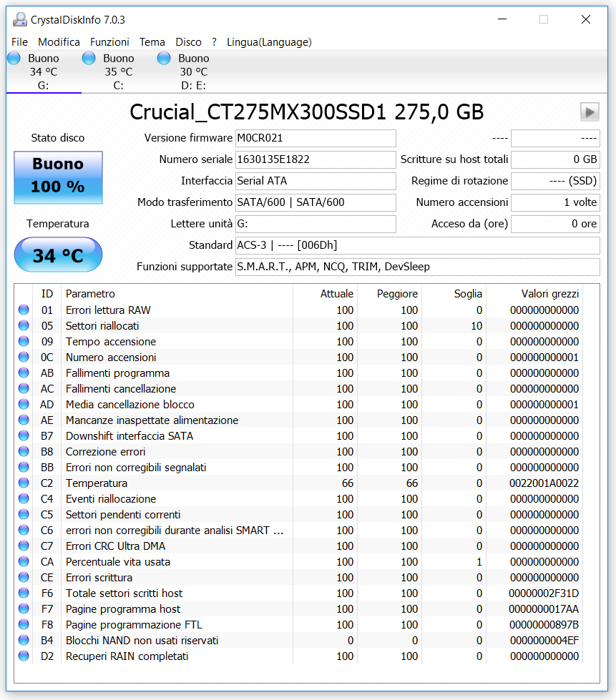Click the next disk arrow button
The height and width of the screenshot is (700, 616).
tap(590, 112)
